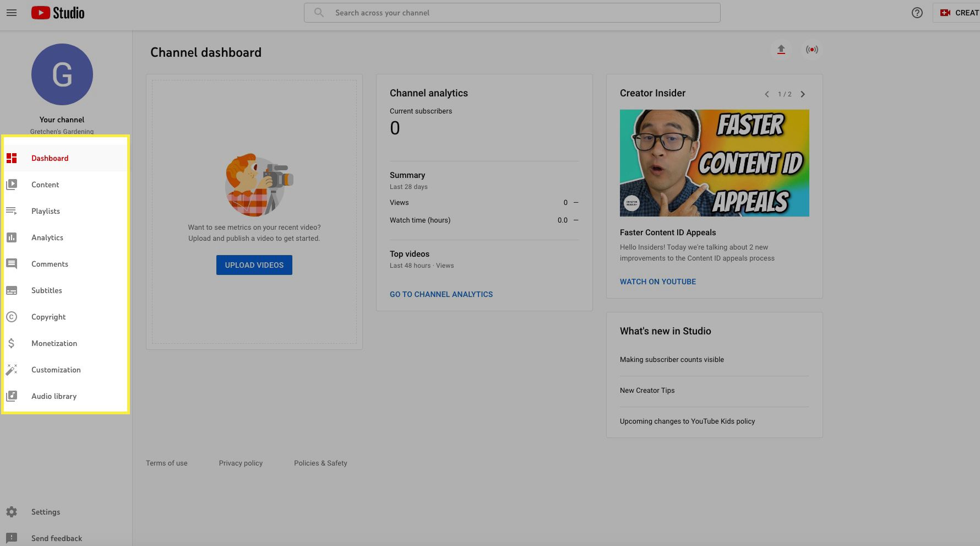Open Customization in the sidebar
Screen dimensions: 980x546
point(56,370)
